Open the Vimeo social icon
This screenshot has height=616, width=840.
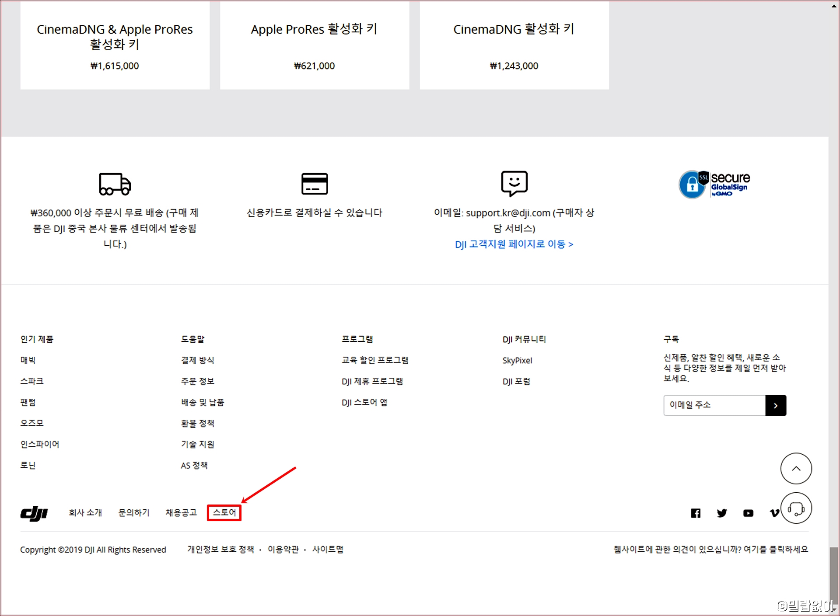click(x=773, y=513)
